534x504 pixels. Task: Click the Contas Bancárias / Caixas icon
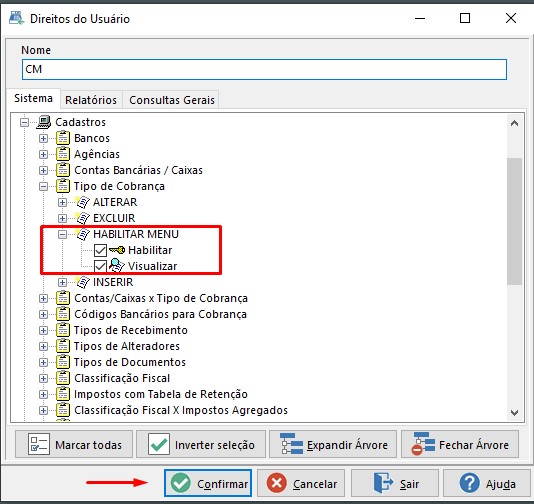coord(63,170)
